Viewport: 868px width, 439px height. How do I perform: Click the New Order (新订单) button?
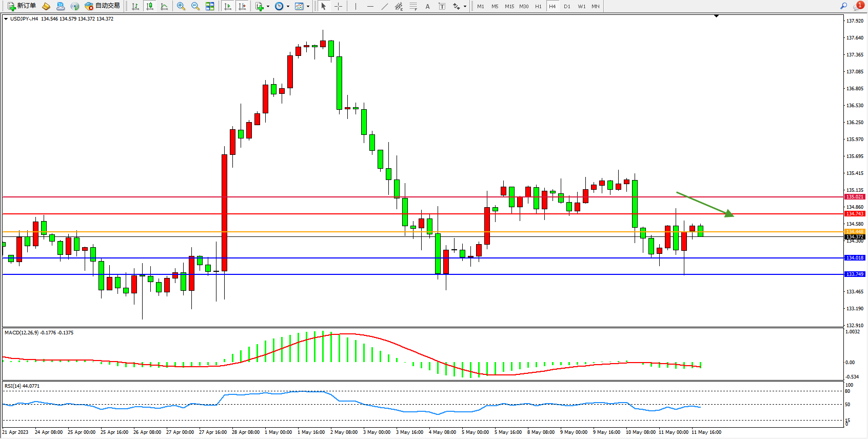tap(22, 6)
